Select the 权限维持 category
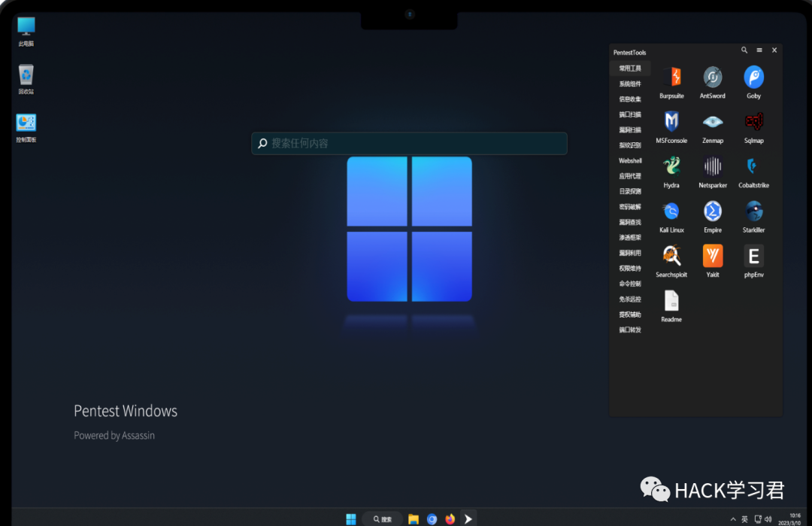The image size is (812, 526). coord(630,269)
